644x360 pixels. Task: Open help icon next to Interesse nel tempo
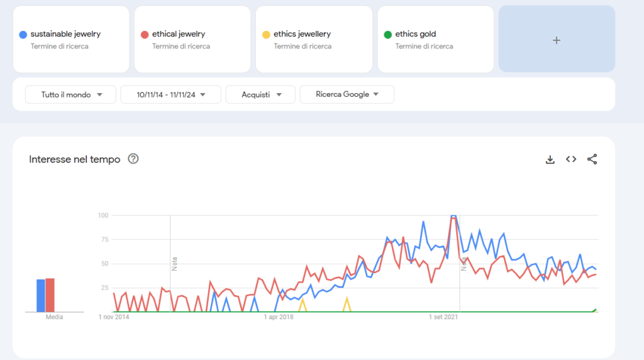click(x=133, y=159)
